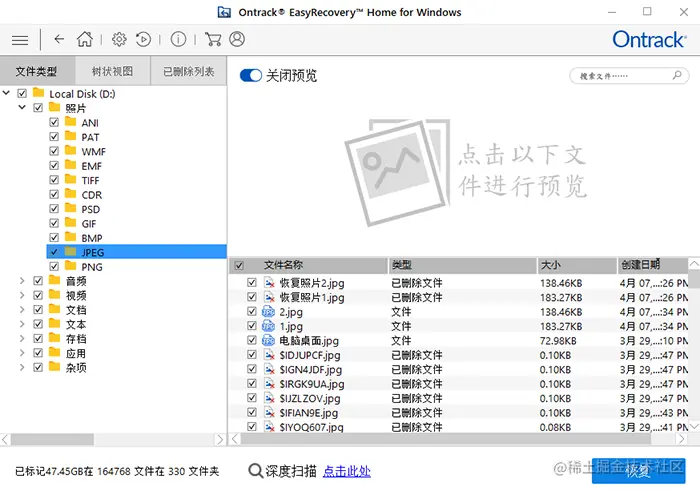Open the user account icon

[x=237, y=39]
